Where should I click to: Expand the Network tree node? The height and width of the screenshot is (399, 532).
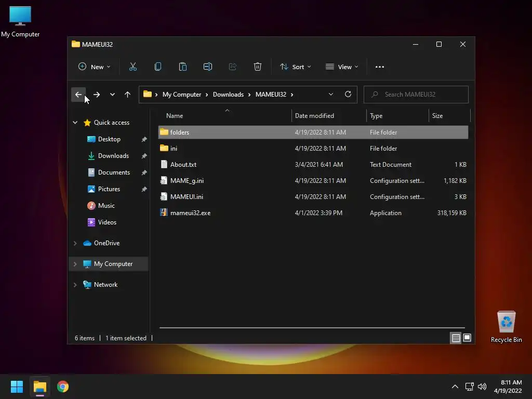(x=75, y=285)
